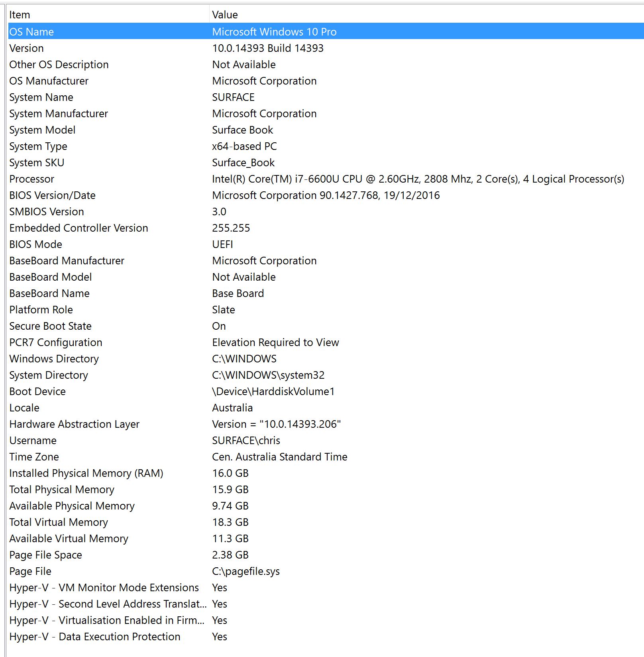Click the Locale item label
Viewport: 644px width, 657px height.
(x=24, y=408)
